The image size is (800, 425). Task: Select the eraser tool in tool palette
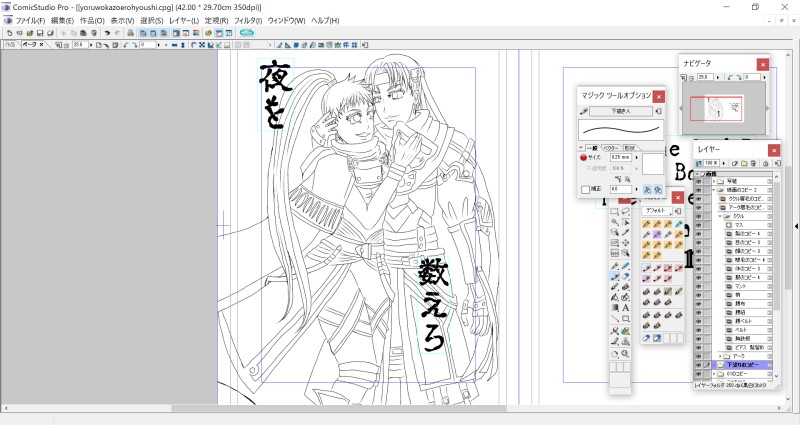pyautogui.click(x=626, y=277)
